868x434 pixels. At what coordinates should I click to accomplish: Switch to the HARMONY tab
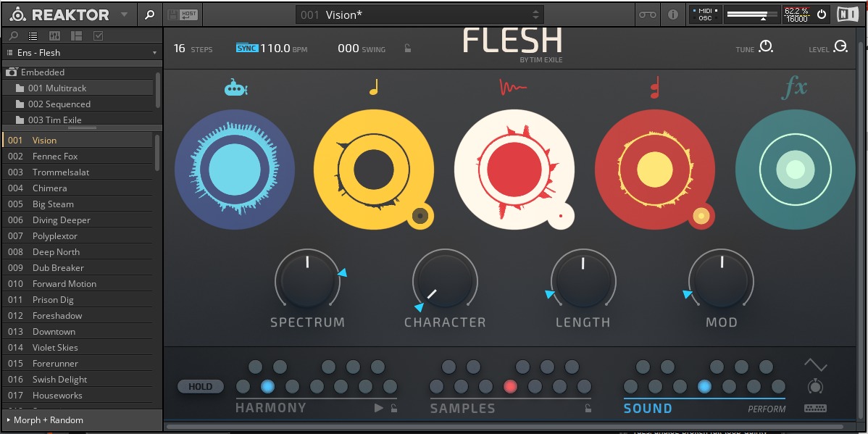click(271, 408)
